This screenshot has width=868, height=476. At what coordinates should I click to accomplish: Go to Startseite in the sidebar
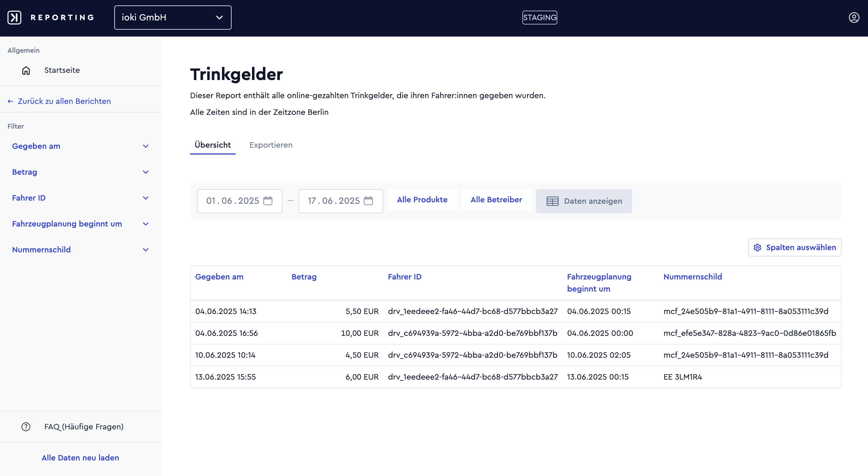point(62,70)
